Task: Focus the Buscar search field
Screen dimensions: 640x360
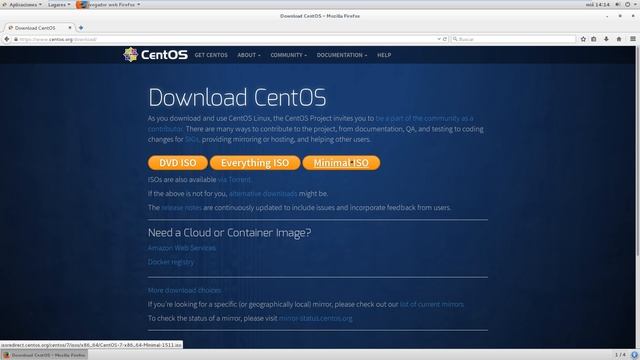Action: click(513, 39)
